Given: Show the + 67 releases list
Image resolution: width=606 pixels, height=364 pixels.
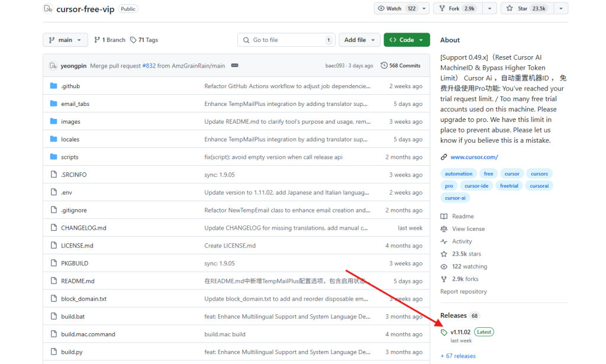Looking at the screenshot, I should (458, 356).
